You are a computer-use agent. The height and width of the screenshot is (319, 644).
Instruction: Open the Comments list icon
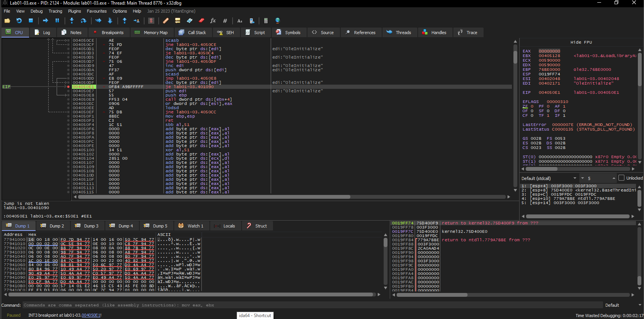pos(178,21)
